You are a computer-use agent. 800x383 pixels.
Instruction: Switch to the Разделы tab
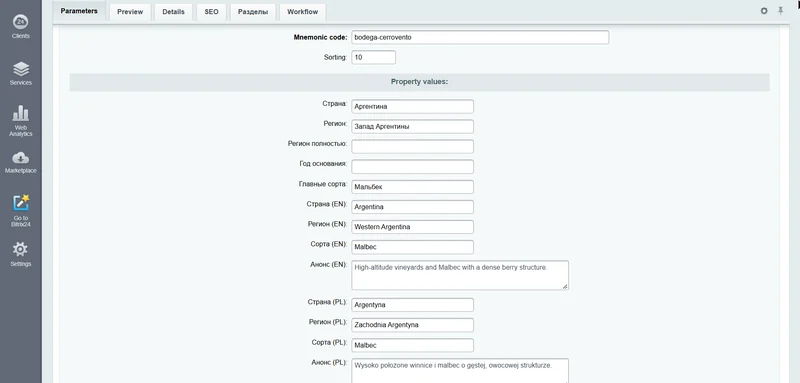[253, 12]
